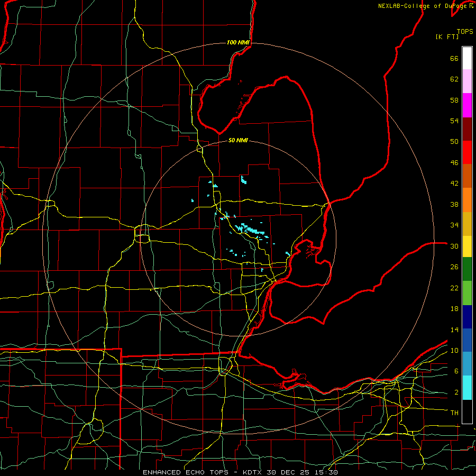The image size is (476, 476).
Task: Click the legend value 14
Action: point(454,329)
